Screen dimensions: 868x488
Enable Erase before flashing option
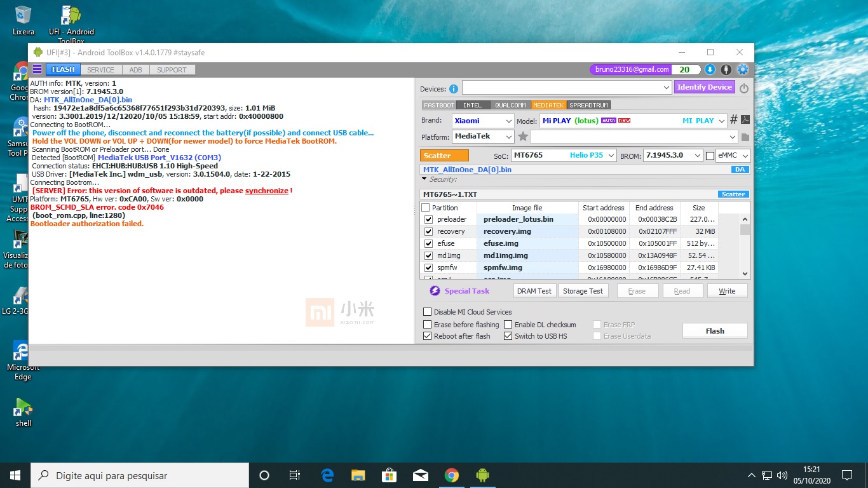pos(427,325)
